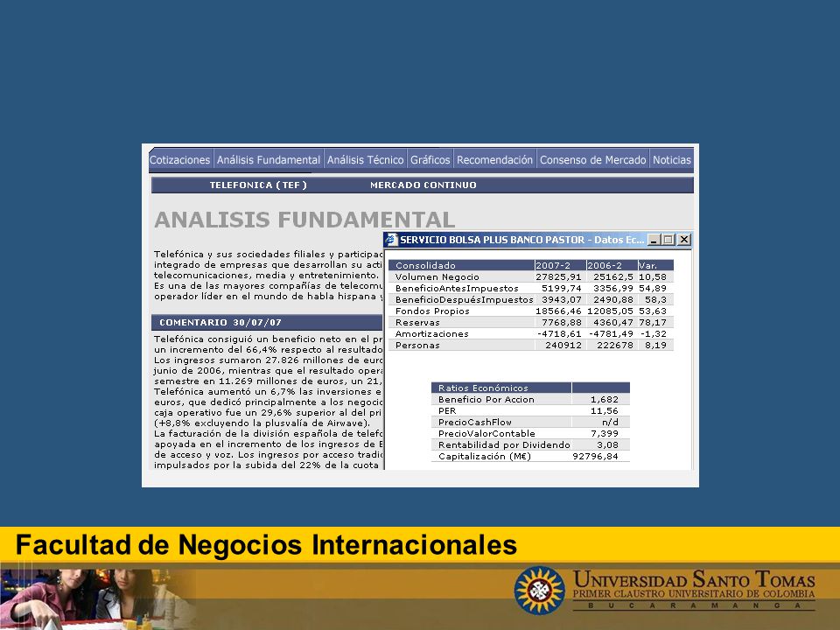Switch to Análisis Fundamental tab
Image resolution: width=840 pixels, height=630 pixels.
tap(269, 159)
